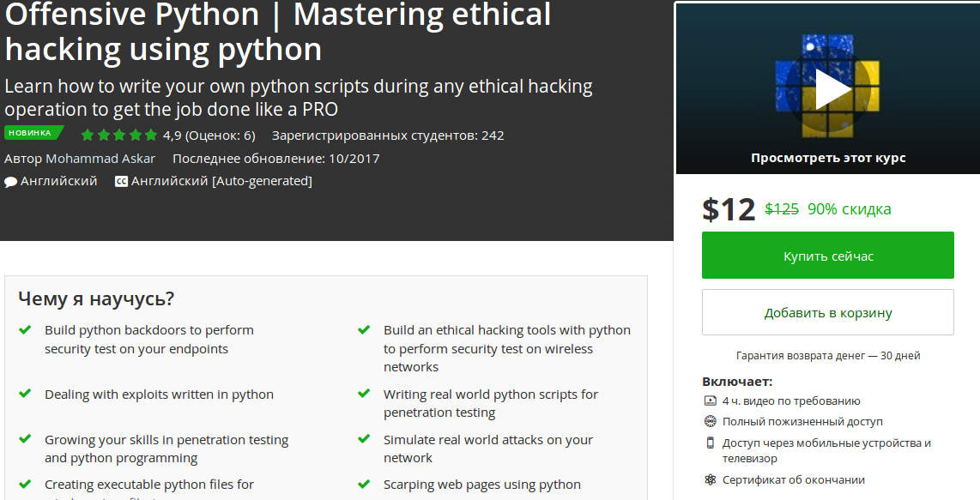The image size is (980, 500).
Task: Click the green НОВИНКА badge
Action: point(30,133)
